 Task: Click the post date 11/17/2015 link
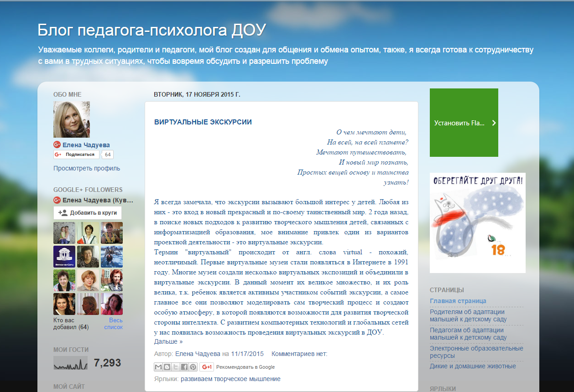tap(247, 354)
